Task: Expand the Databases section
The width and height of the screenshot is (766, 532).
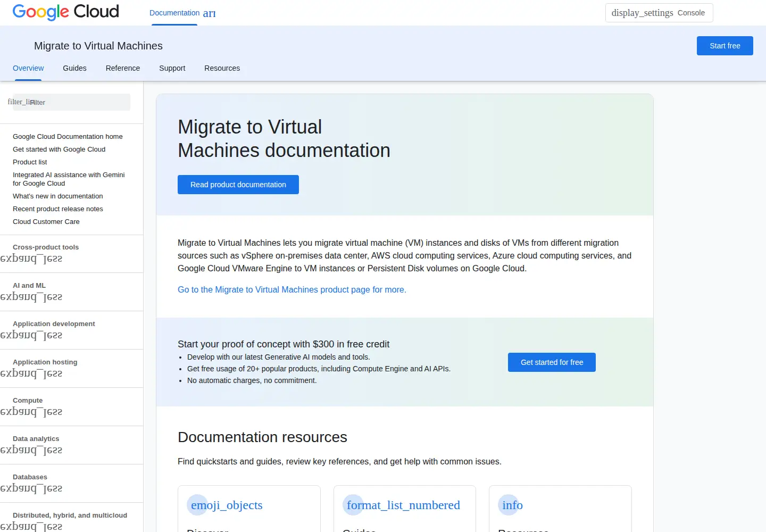Action: pyautogui.click(x=31, y=488)
